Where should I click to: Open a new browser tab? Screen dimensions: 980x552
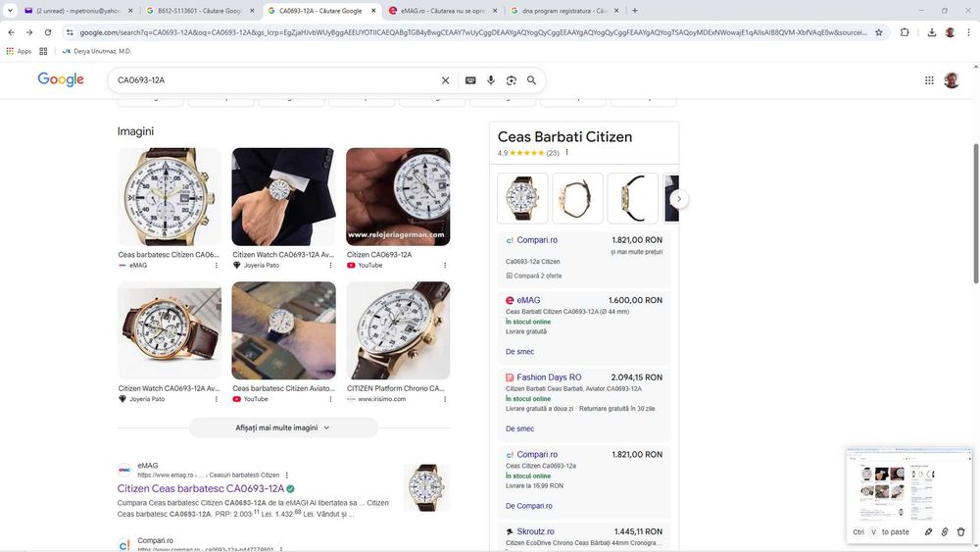pos(634,11)
